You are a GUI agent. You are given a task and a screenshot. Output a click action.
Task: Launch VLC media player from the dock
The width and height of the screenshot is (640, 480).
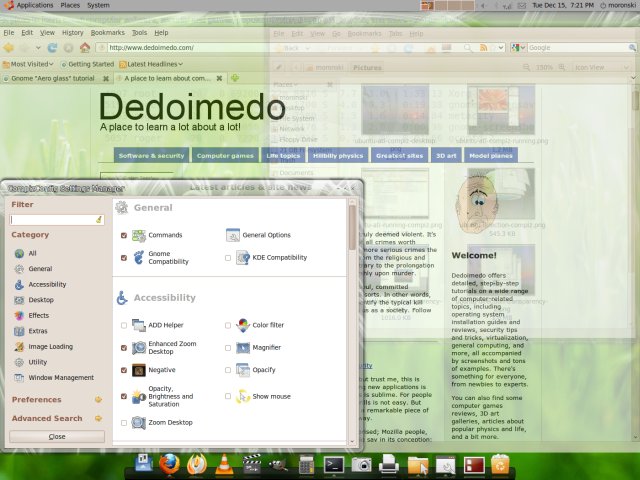click(x=224, y=464)
